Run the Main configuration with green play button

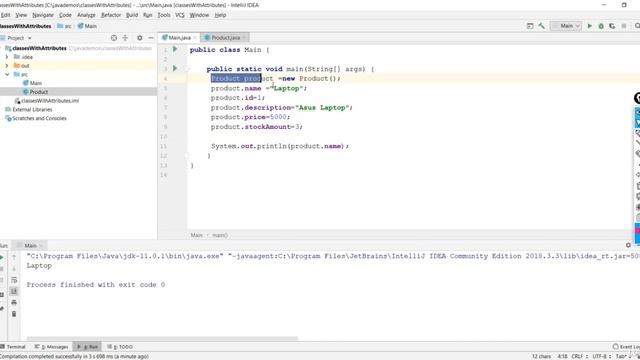(589, 26)
